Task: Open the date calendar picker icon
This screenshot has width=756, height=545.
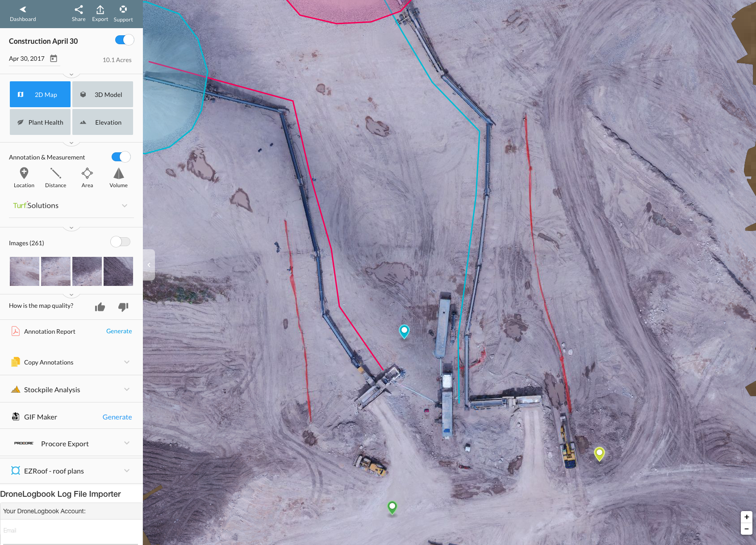Action: [x=54, y=59]
